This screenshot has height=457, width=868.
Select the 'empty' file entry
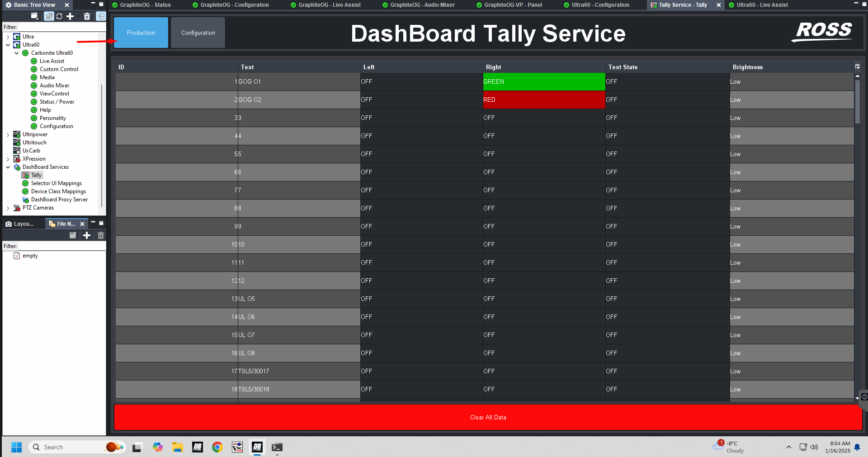30,256
